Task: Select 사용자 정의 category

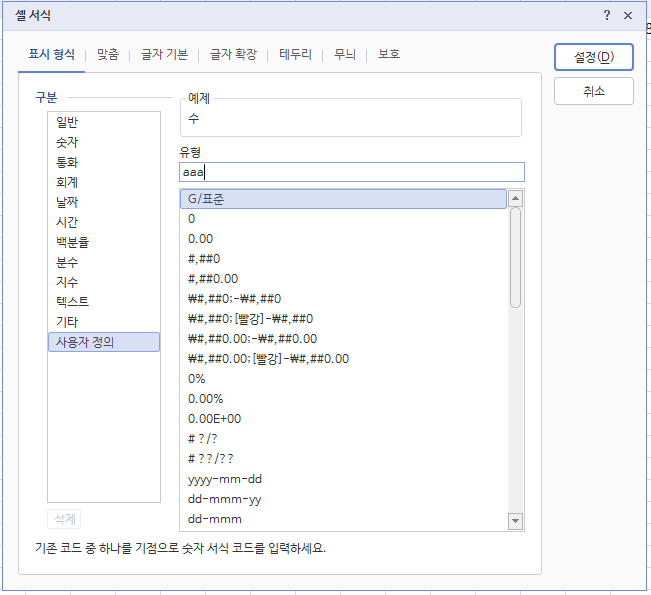Action: pos(104,342)
